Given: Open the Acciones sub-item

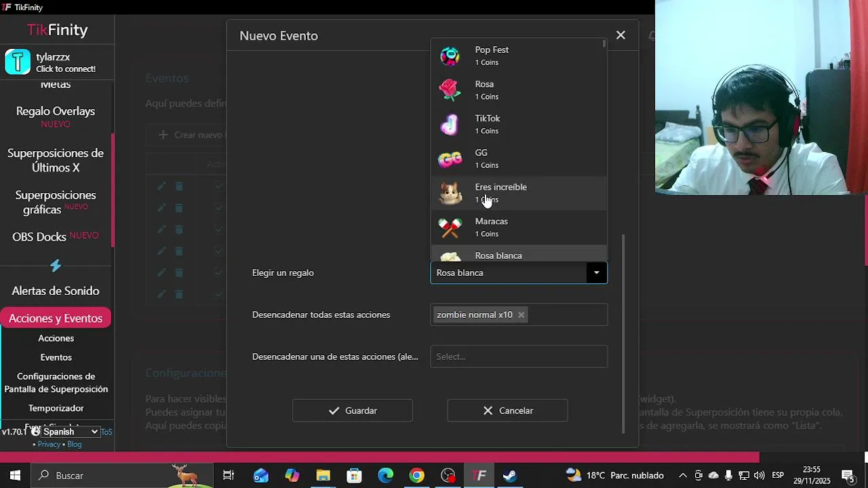Looking at the screenshot, I should (x=56, y=338).
